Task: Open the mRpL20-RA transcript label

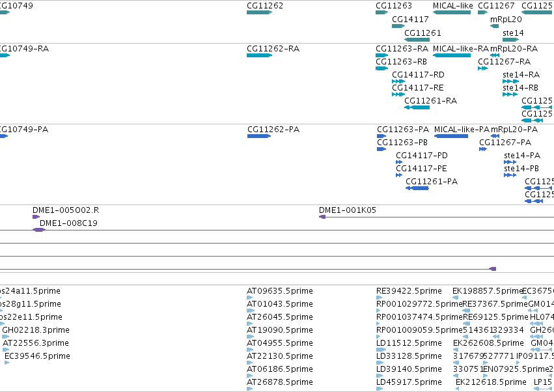Action: [514, 48]
